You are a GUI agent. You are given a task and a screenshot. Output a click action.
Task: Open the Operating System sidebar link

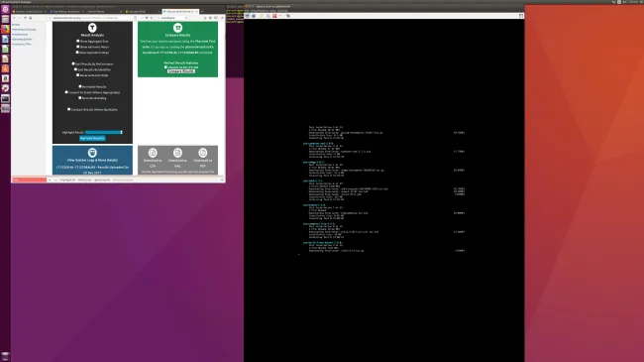pyautogui.click(x=22, y=39)
